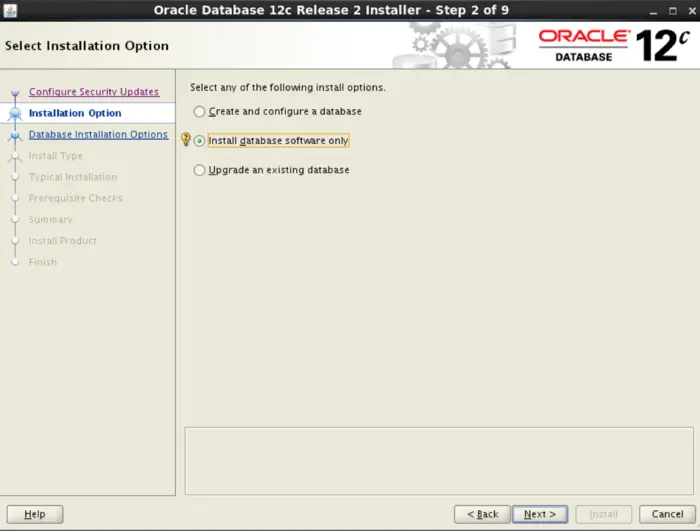This screenshot has width=700, height=532.
Task: Click the Database Installation Options step marker icon
Action: point(15,135)
